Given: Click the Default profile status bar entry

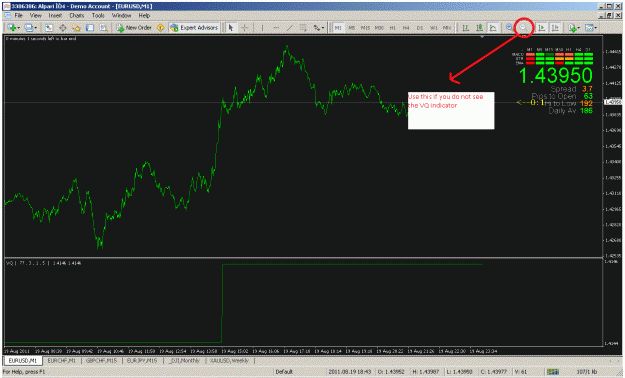Looking at the screenshot, I should (284, 372).
